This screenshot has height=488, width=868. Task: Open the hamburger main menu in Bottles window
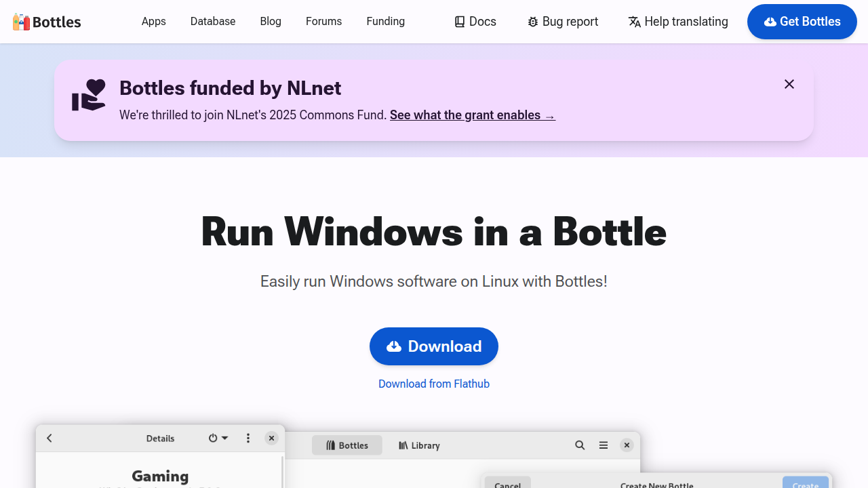[603, 445]
